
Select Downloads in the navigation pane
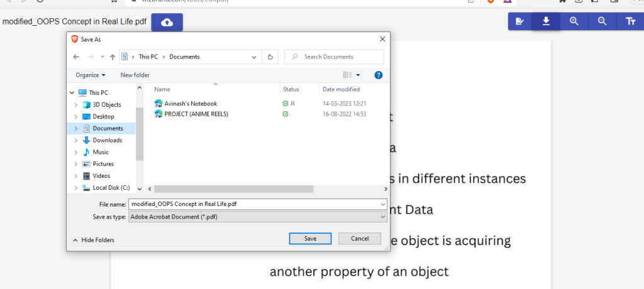(107, 140)
